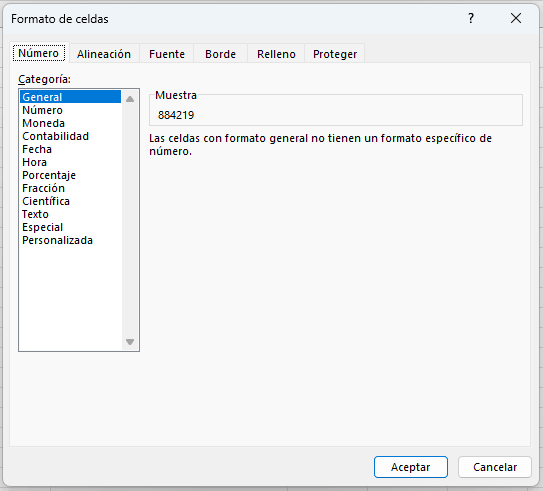This screenshot has height=491, width=543.
Task: Pick the Moneda category
Action: tap(70, 123)
